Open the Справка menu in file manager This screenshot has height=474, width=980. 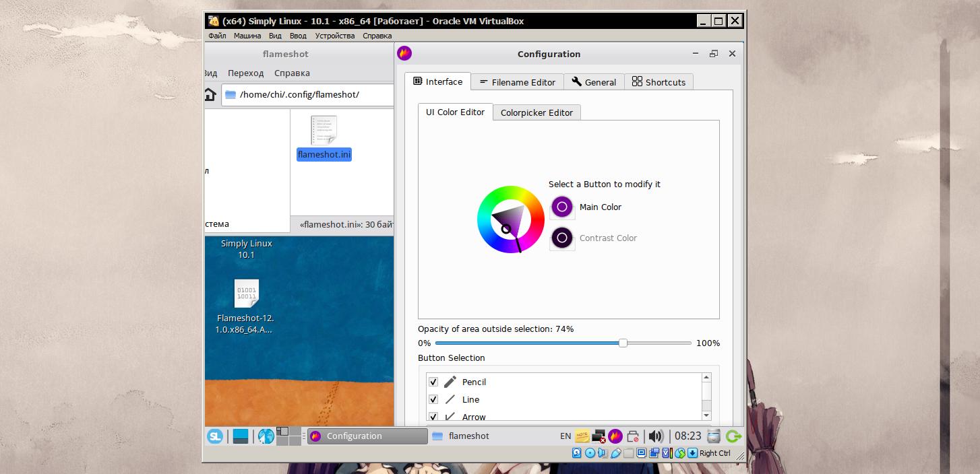(x=292, y=73)
